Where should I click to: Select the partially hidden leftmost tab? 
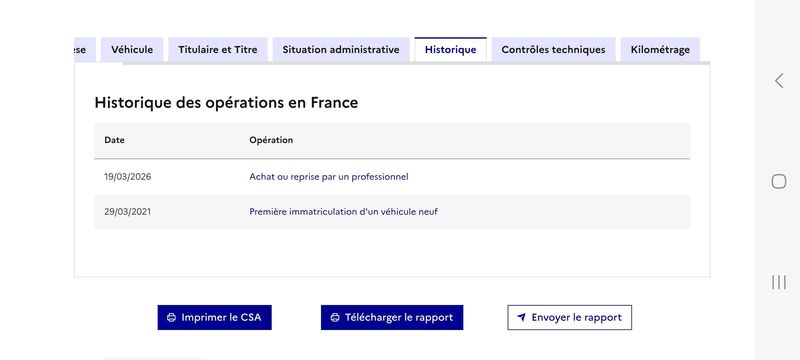click(85, 49)
